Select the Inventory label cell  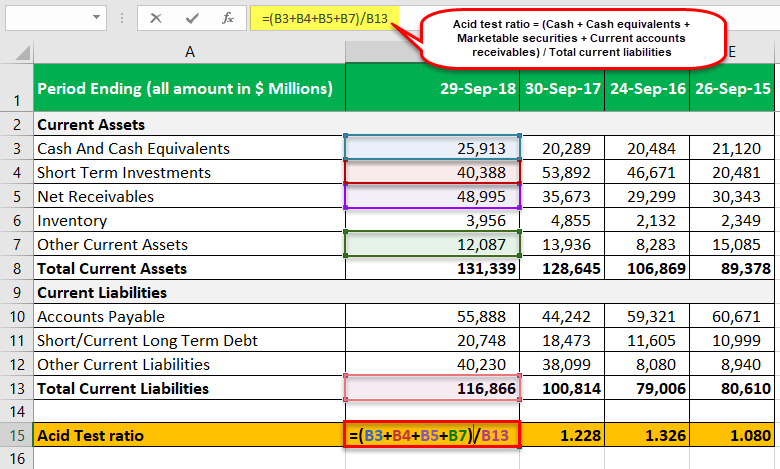[190, 220]
